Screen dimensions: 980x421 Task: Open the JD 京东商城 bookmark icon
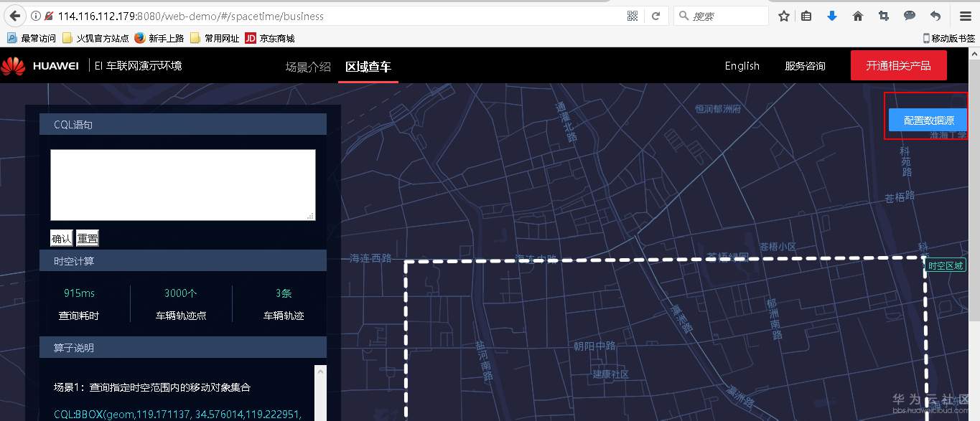pyautogui.click(x=250, y=38)
